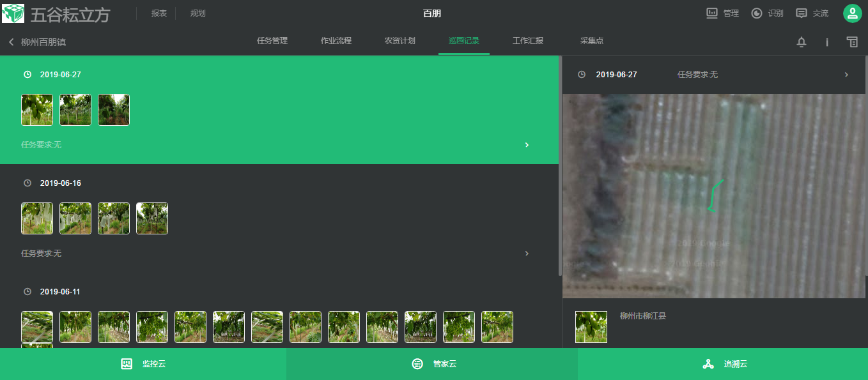The image size is (868, 380).
Task: Open the notification bell icon
Action: pos(801,42)
